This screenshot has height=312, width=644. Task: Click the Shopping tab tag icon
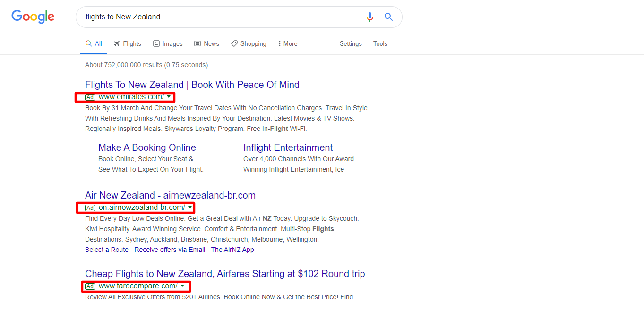[234, 43]
